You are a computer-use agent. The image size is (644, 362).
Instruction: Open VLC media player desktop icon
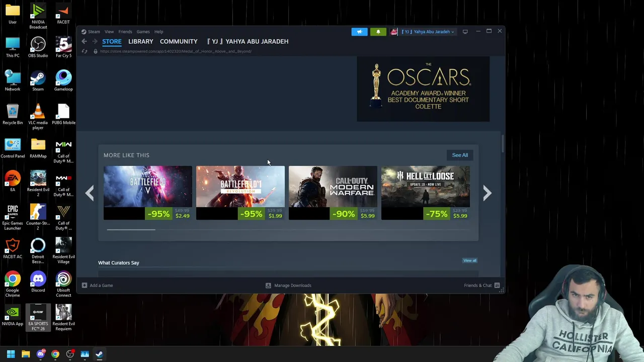[x=38, y=117]
